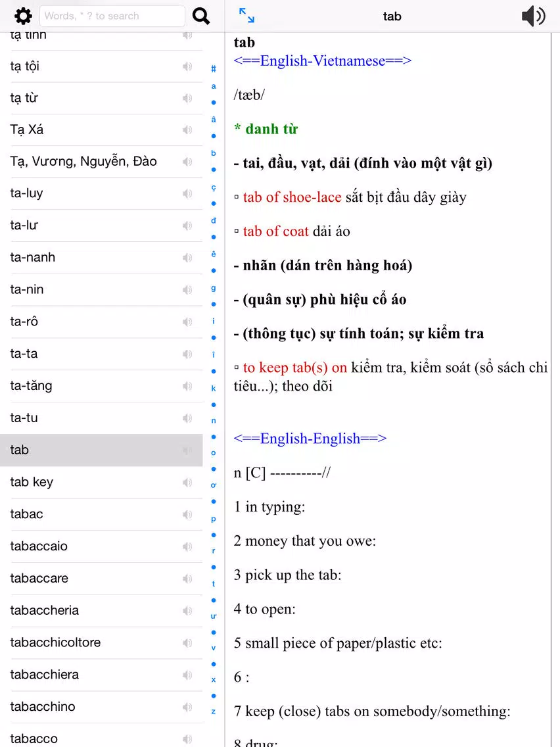
Task: Play audio for "tabaccare"
Action: pos(187,579)
